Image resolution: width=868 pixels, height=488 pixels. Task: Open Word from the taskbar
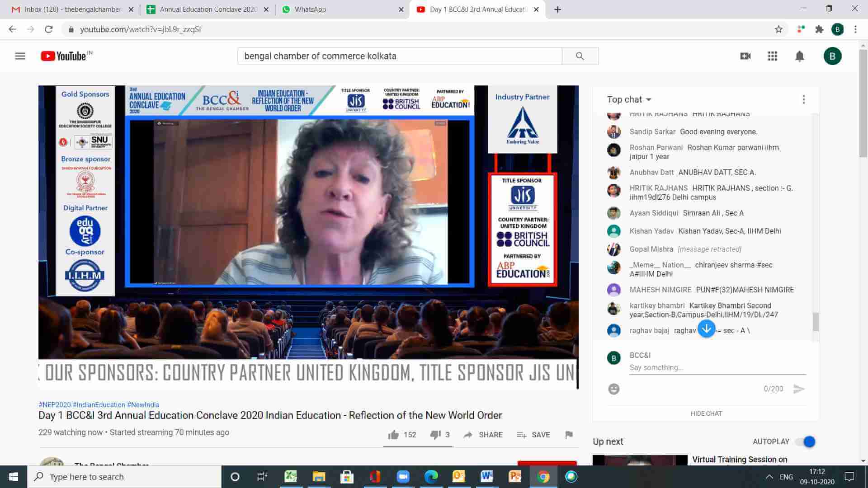coord(486,477)
